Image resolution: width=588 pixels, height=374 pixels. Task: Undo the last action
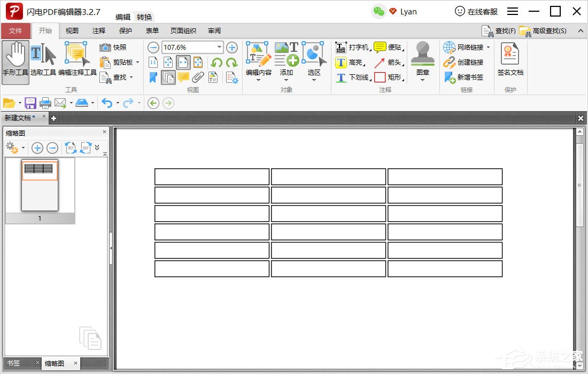click(107, 103)
